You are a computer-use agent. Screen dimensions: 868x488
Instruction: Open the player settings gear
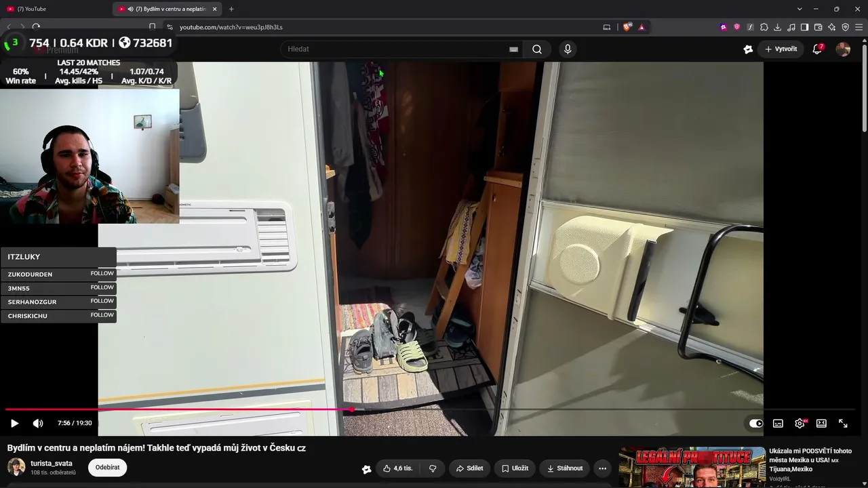pyautogui.click(x=800, y=423)
